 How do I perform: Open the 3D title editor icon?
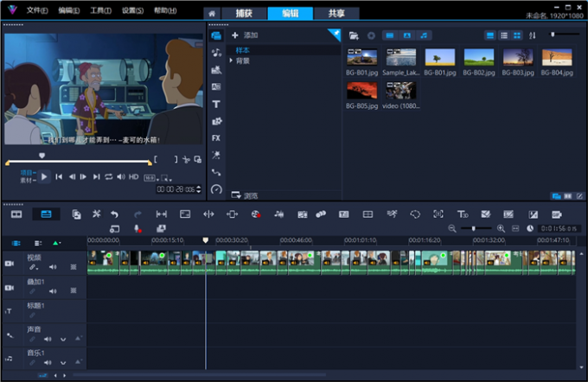[463, 214]
